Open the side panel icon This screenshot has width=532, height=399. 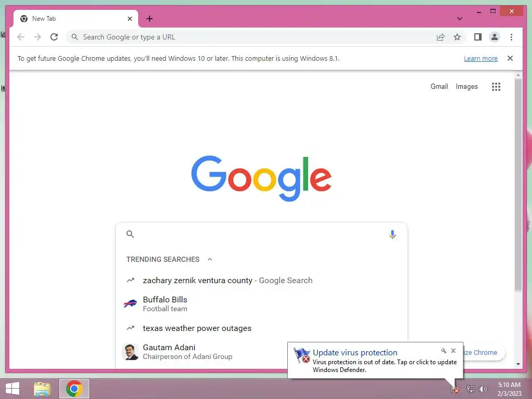[478, 37]
